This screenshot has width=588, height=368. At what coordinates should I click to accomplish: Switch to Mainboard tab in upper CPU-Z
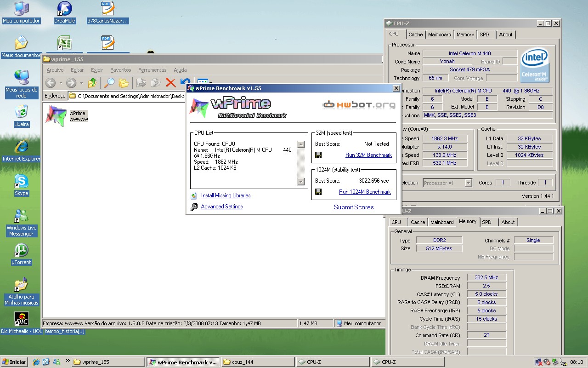pos(440,34)
